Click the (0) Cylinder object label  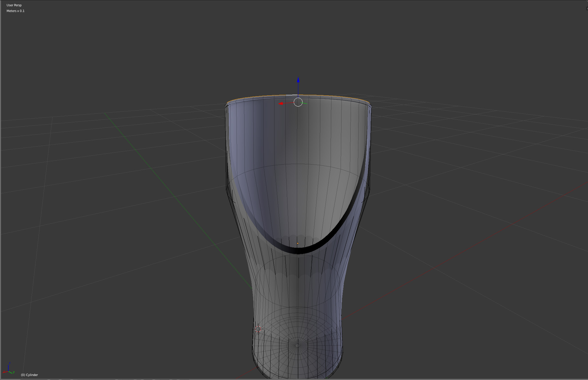(x=29, y=375)
